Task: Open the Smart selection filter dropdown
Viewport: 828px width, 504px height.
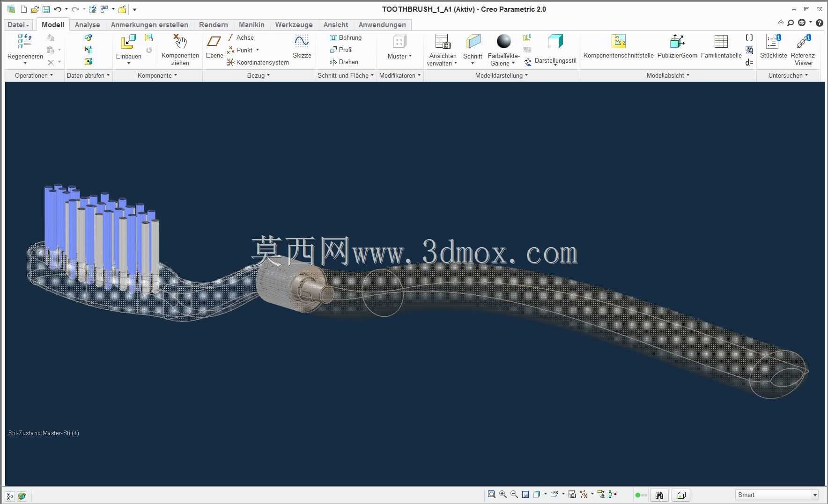Action: coord(815,495)
